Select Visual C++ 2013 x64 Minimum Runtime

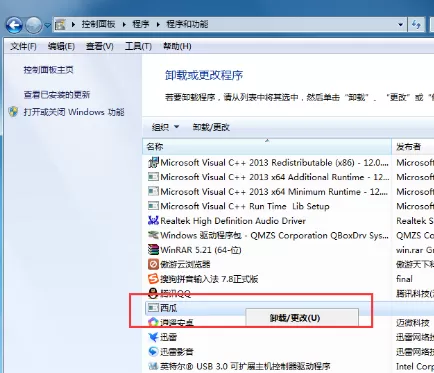click(274, 192)
